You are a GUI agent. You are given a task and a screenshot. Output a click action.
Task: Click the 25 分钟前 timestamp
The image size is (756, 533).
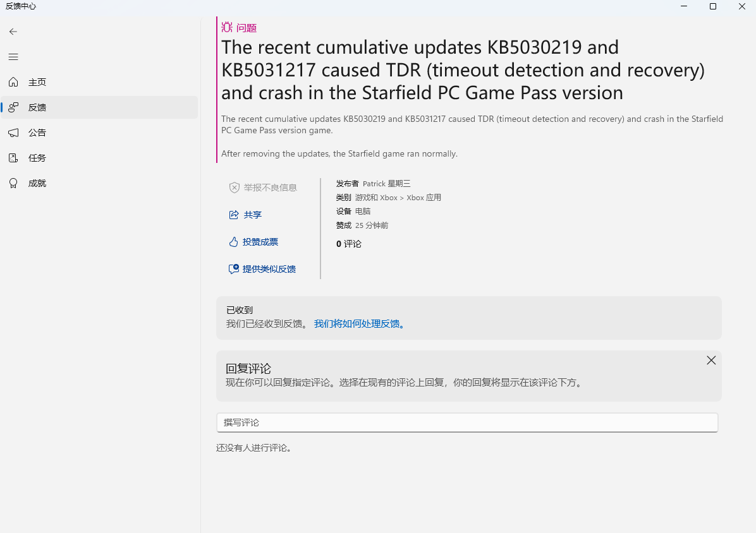click(372, 225)
